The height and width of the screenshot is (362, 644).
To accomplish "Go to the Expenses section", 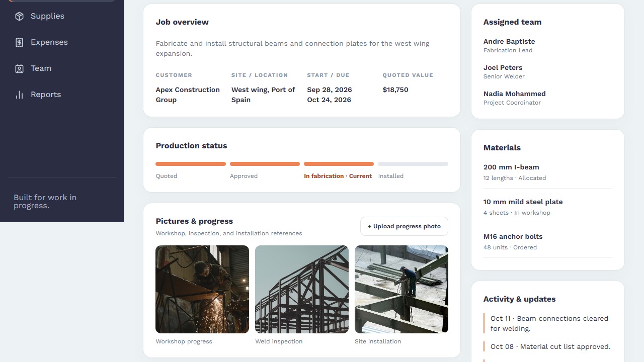I will tap(62, 42).
